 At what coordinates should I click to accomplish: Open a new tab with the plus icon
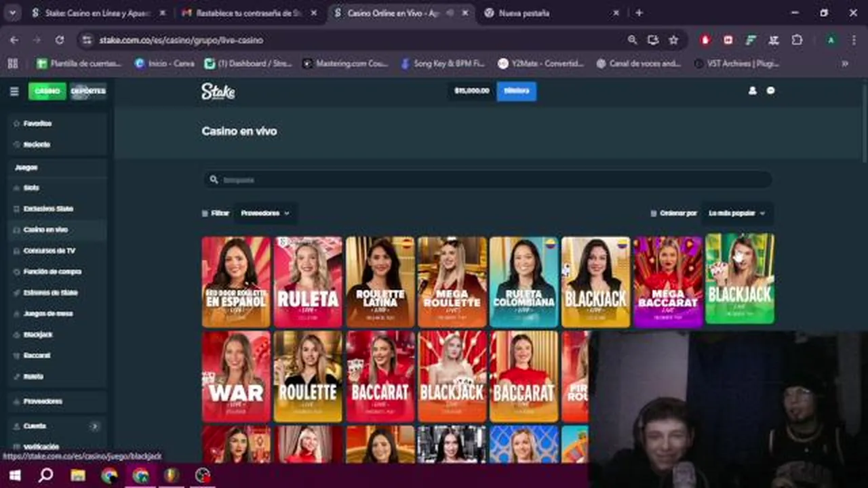coord(639,13)
